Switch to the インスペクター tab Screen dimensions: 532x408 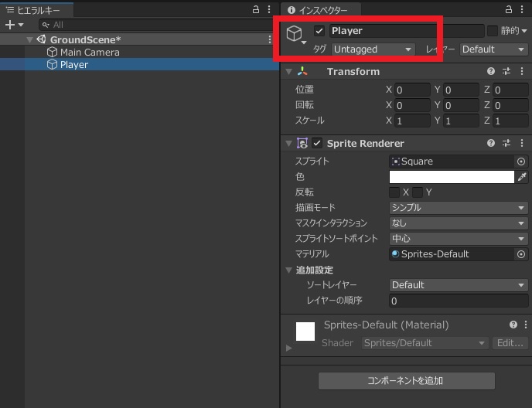[x=321, y=10]
